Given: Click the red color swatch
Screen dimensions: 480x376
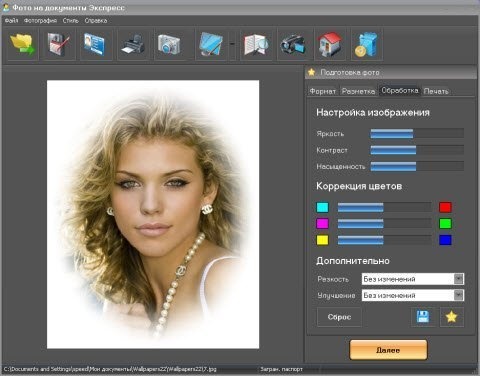Looking at the screenshot, I should pos(445,207).
